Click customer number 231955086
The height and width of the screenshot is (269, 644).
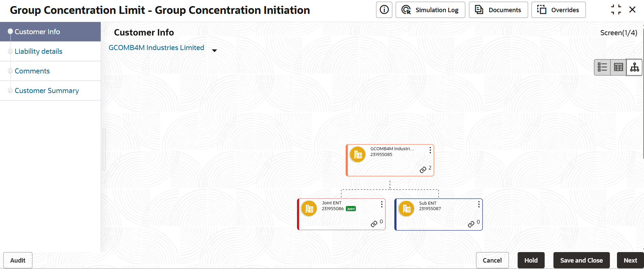pyautogui.click(x=332, y=209)
